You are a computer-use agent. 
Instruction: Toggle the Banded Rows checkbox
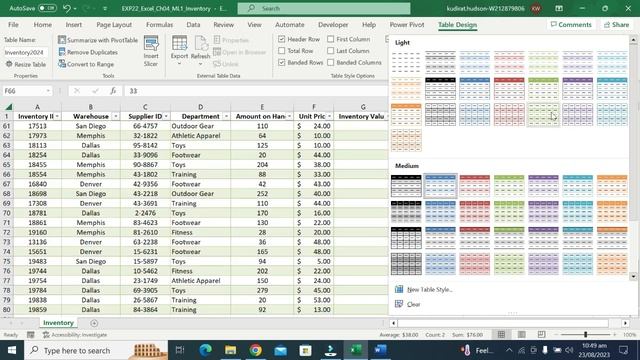pyautogui.click(x=282, y=62)
